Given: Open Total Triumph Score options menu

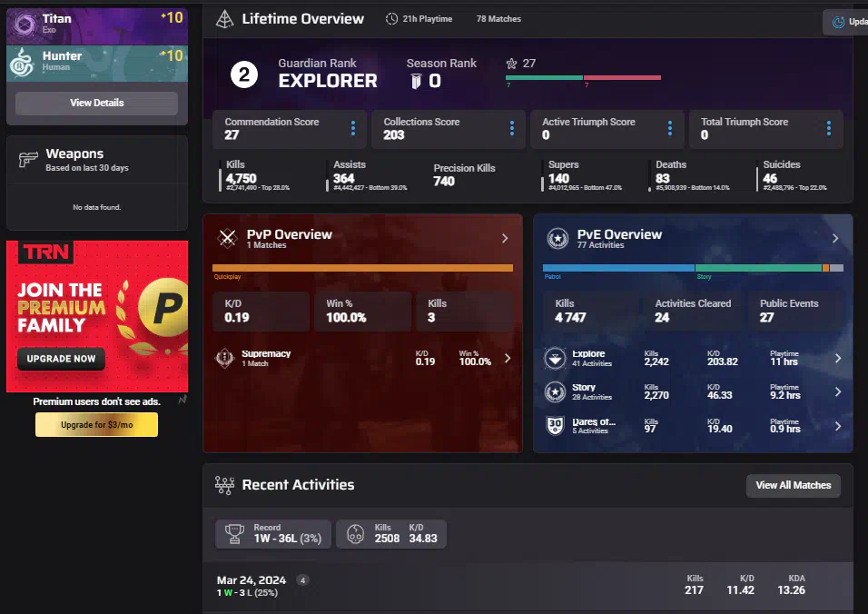Looking at the screenshot, I should click(829, 128).
